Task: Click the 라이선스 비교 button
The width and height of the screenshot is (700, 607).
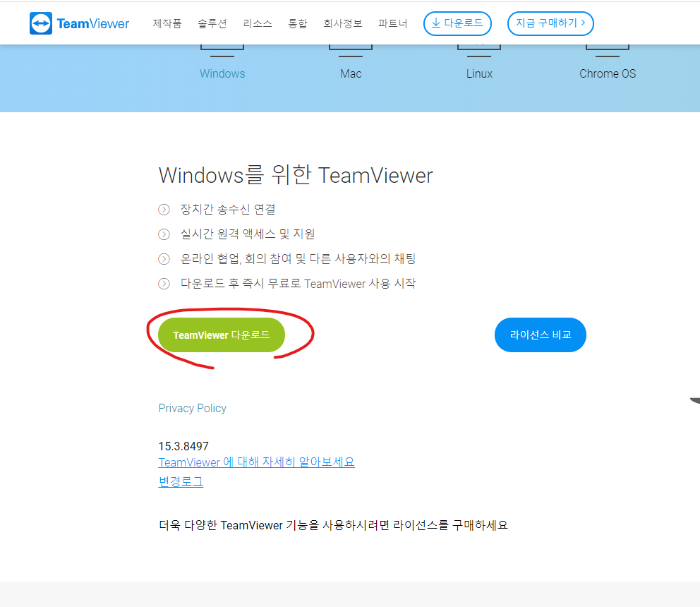Action: point(541,335)
